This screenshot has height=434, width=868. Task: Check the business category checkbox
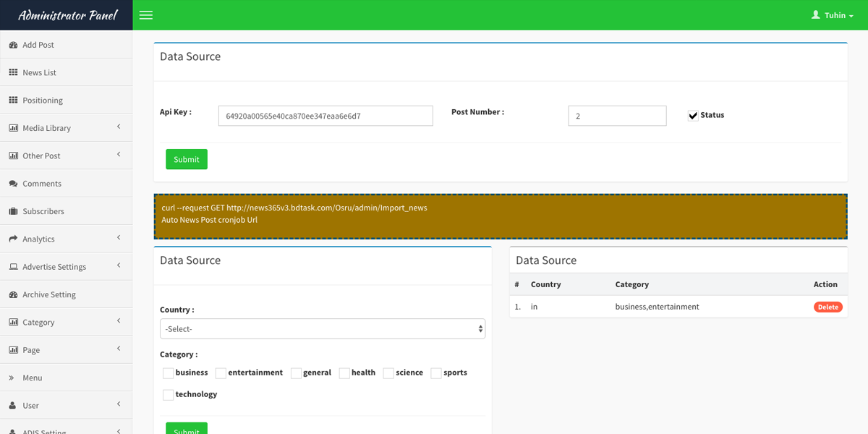(x=168, y=373)
